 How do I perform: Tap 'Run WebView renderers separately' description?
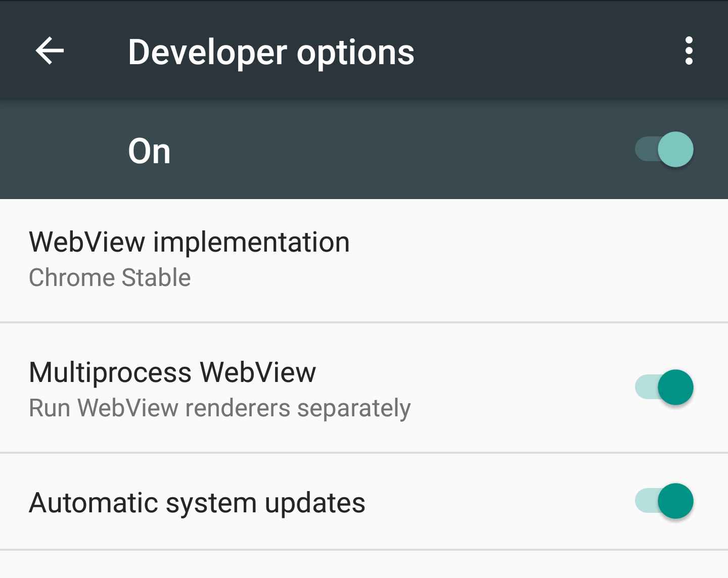click(220, 408)
